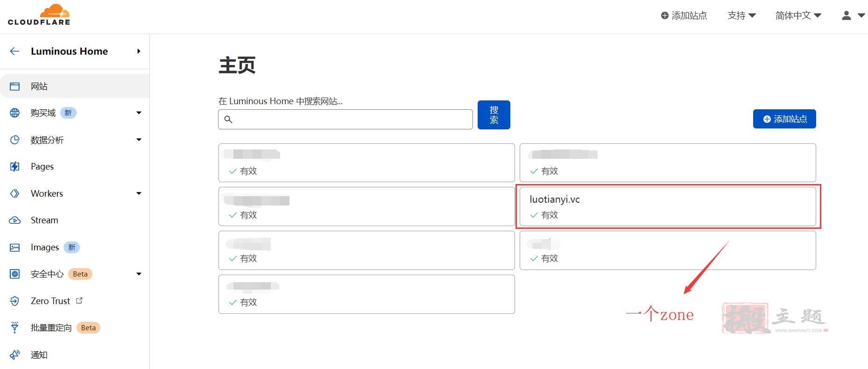The image size is (868, 369).
Task: Click the magnifier icon in search box
Action: 228,120
